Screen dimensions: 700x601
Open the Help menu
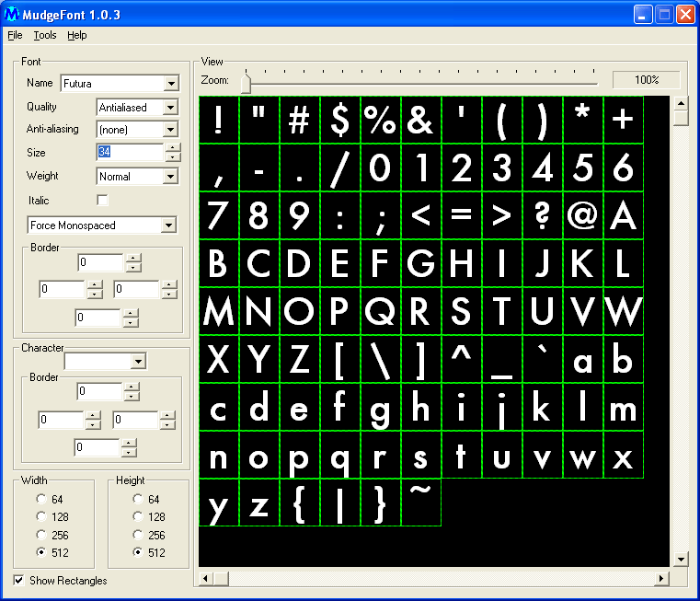[77, 35]
